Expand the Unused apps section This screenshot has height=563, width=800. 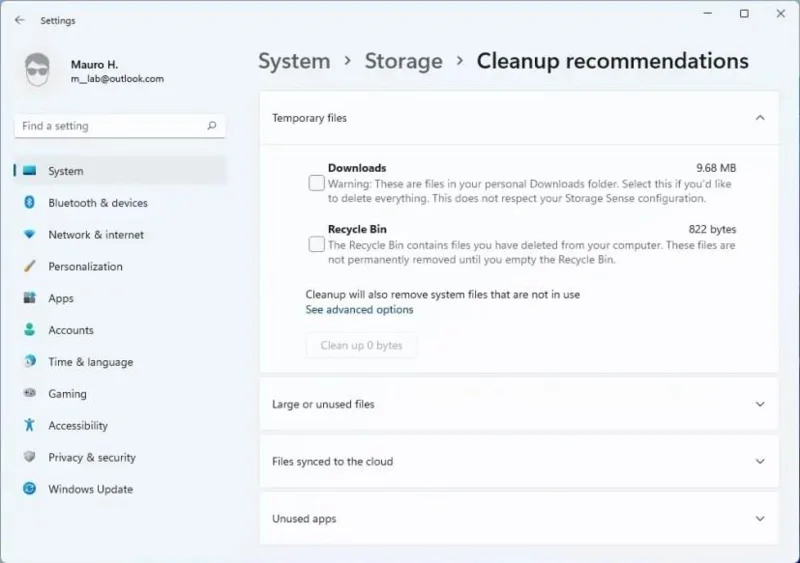[760, 519]
